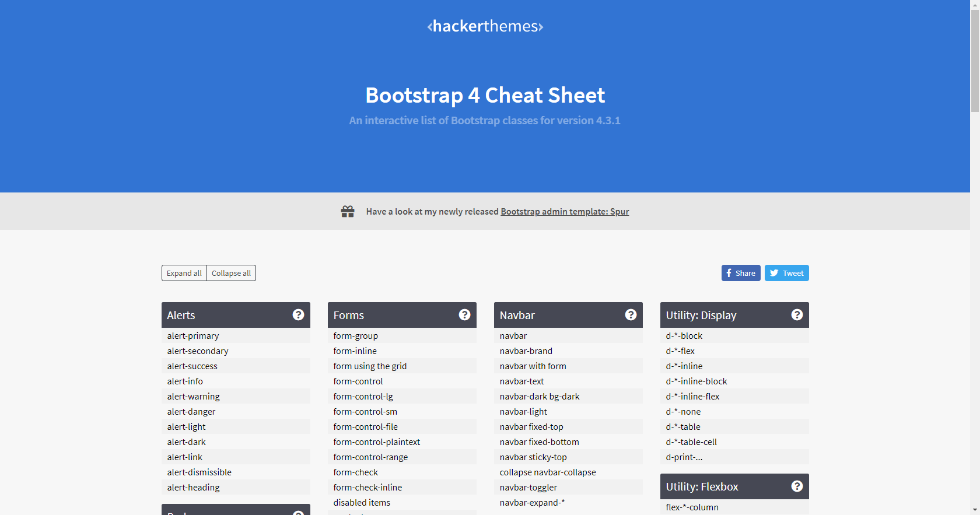Viewport: 980px width, 515px height.
Task: Select alert-danger class
Action: [x=236, y=411]
